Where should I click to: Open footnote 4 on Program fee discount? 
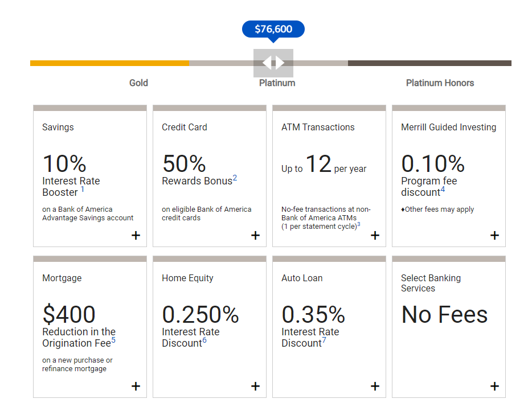pyautogui.click(x=443, y=189)
